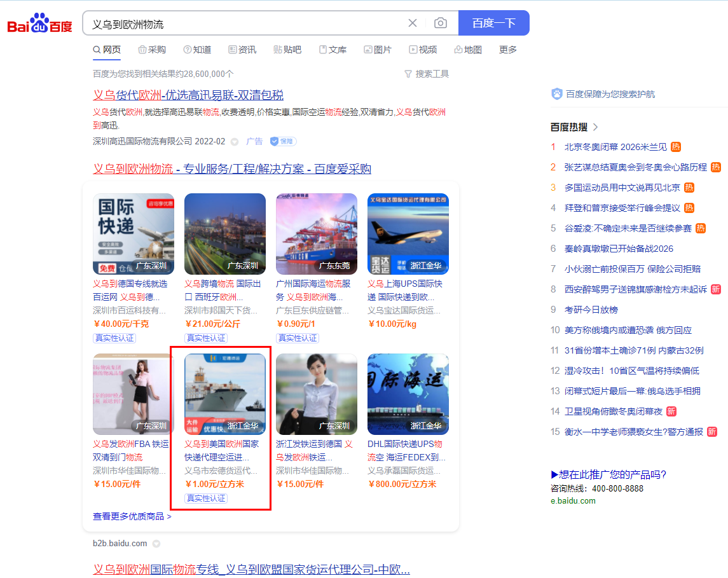728x578 pixels.
Task: Open 义乌发欧洲FBA铁运 thumbnail image
Action: point(134,394)
